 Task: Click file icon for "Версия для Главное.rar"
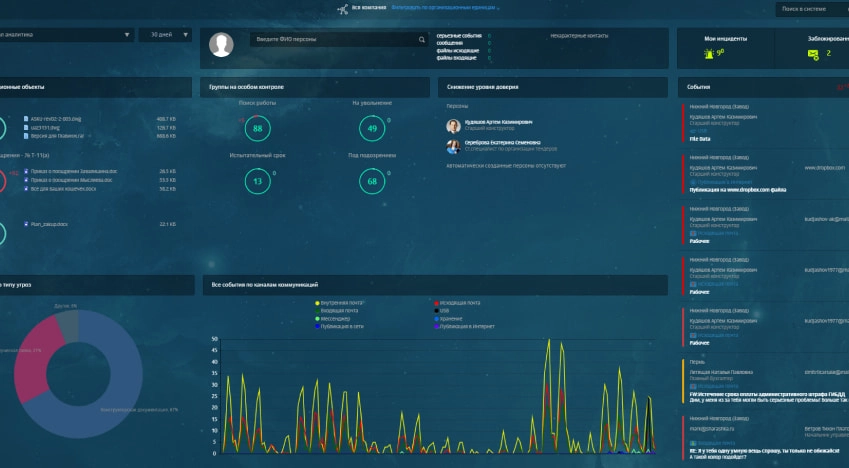pos(26,136)
